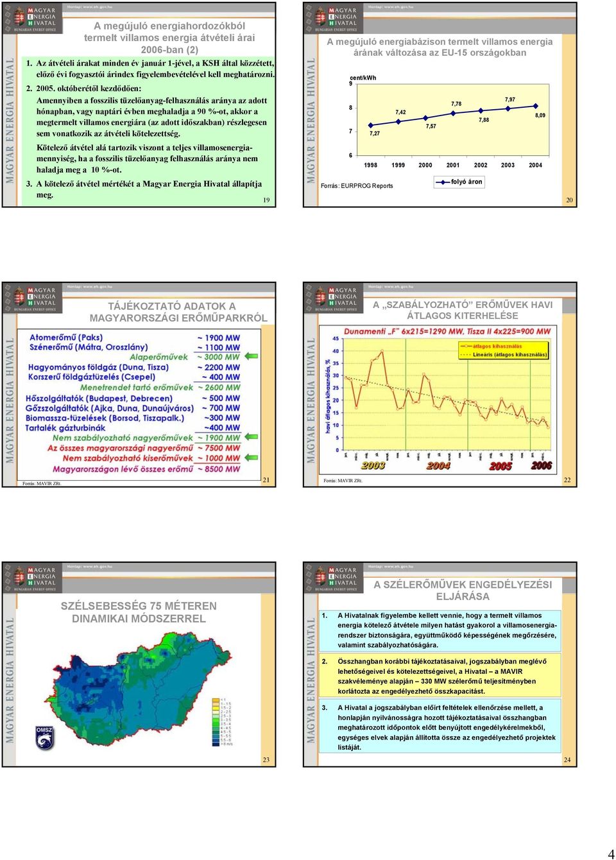Click the '~ 7500 MW' value
Screen dimensions: 616x860
[219, 448]
